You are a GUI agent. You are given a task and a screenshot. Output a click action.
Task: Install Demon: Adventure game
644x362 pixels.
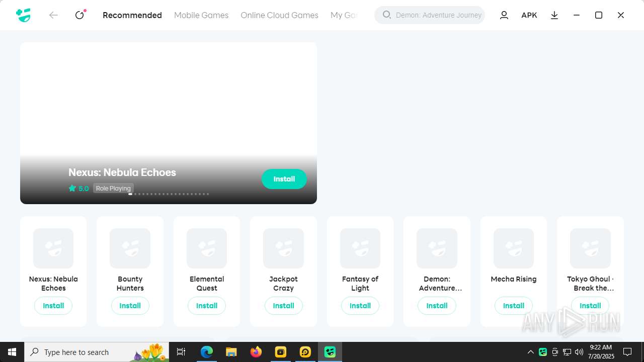[x=437, y=306]
